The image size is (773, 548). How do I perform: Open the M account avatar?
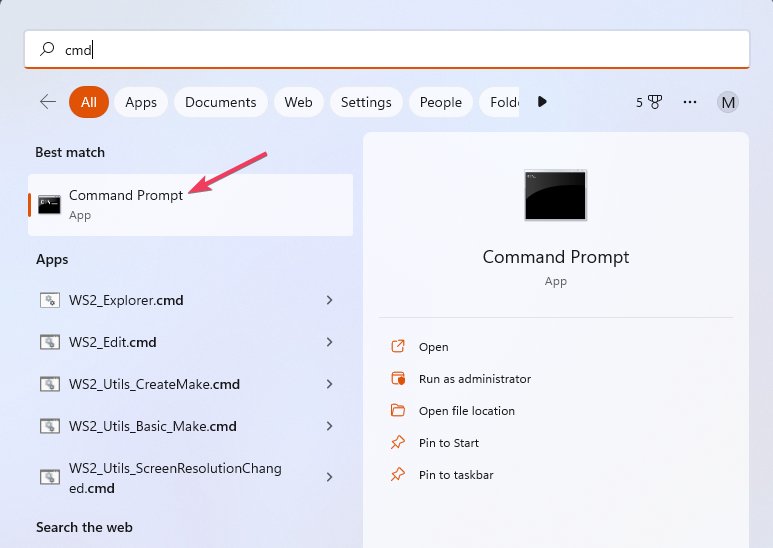[x=728, y=103]
